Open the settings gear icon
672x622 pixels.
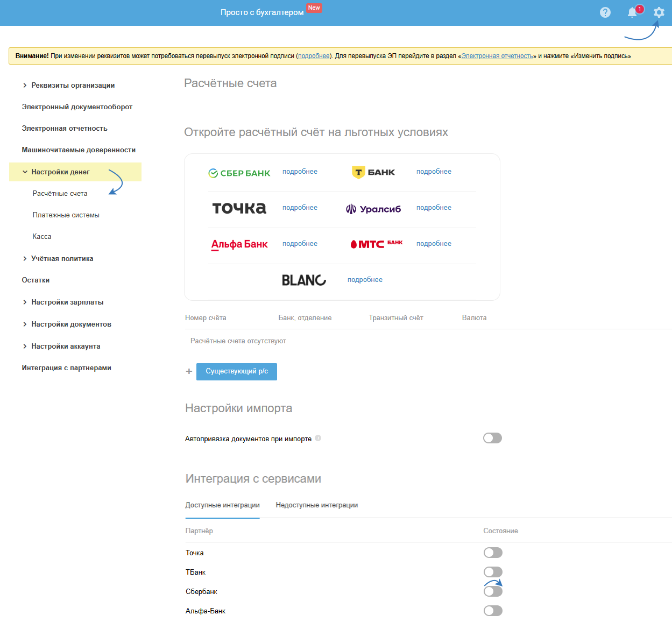point(659,12)
